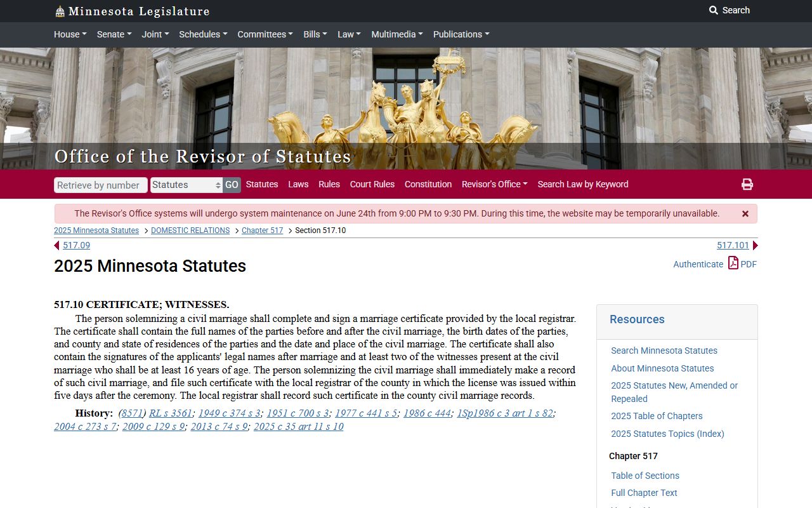Go to next section 517.101 arrow
The image size is (812, 508).
(755, 245)
